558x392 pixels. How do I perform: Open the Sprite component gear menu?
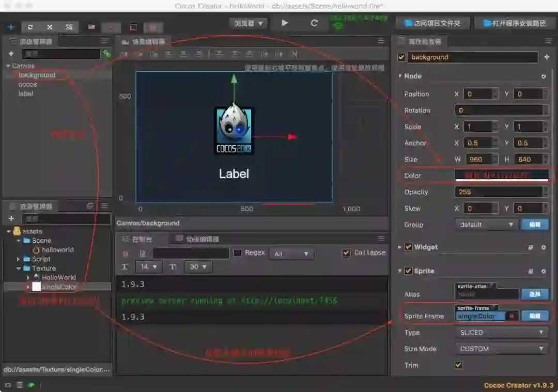(x=544, y=271)
